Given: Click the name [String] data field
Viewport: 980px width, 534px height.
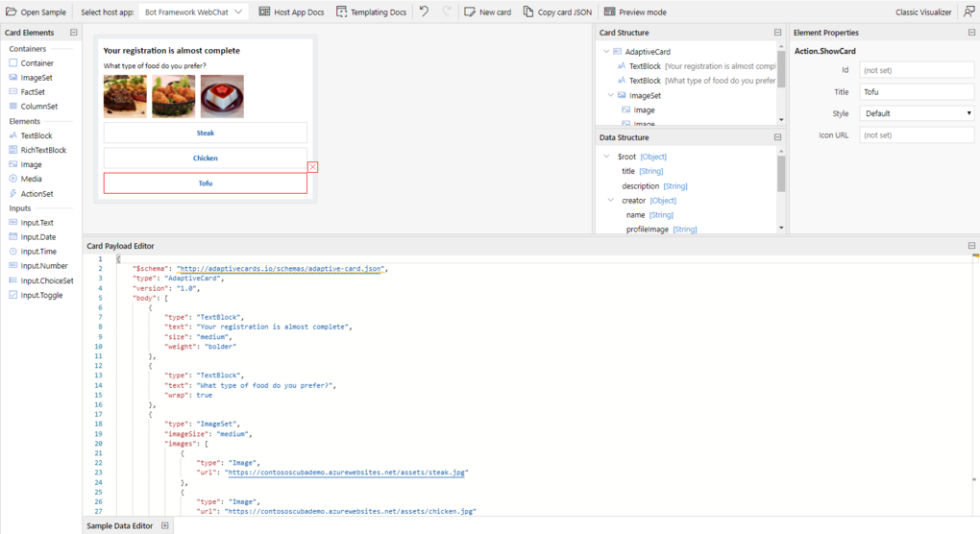Looking at the screenshot, I should point(649,215).
